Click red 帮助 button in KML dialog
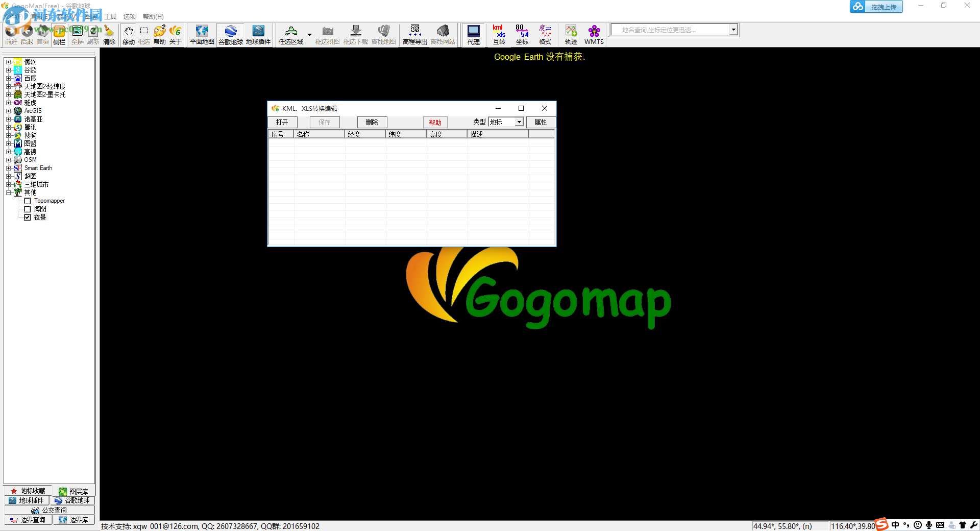 pos(435,122)
